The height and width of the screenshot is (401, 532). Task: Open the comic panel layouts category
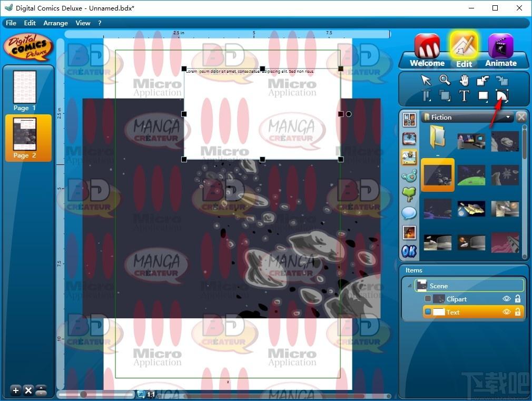tap(409, 120)
